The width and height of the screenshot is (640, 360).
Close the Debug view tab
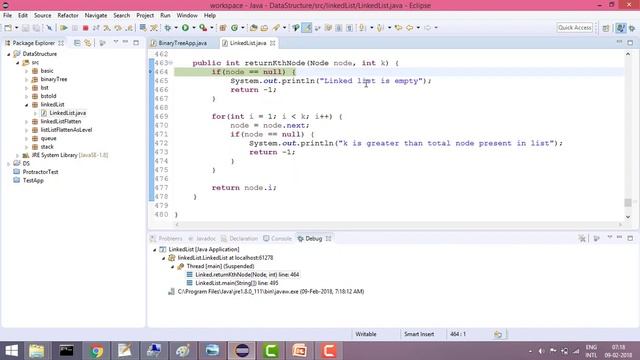[x=329, y=239]
